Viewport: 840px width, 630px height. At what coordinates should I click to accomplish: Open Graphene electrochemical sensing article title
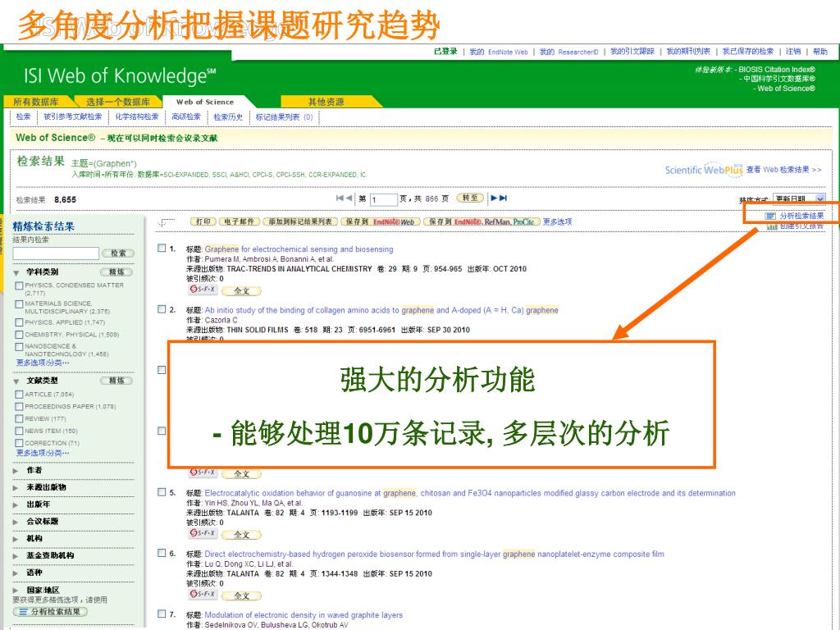coord(299,249)
